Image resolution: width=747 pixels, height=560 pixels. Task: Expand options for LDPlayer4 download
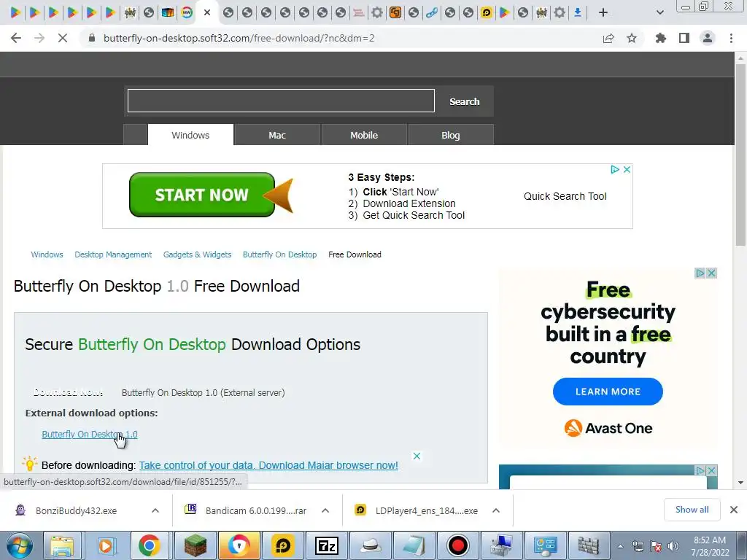point(496,510)
